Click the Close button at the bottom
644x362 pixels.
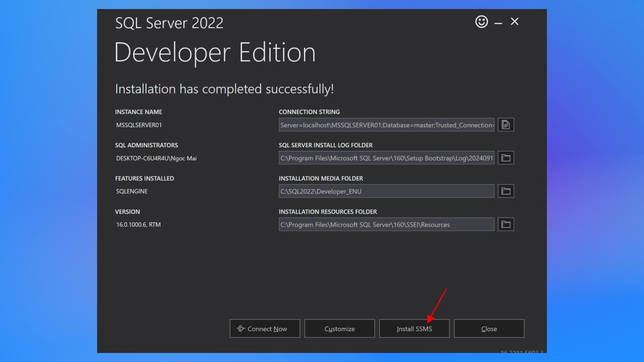(x=489, y=329)
